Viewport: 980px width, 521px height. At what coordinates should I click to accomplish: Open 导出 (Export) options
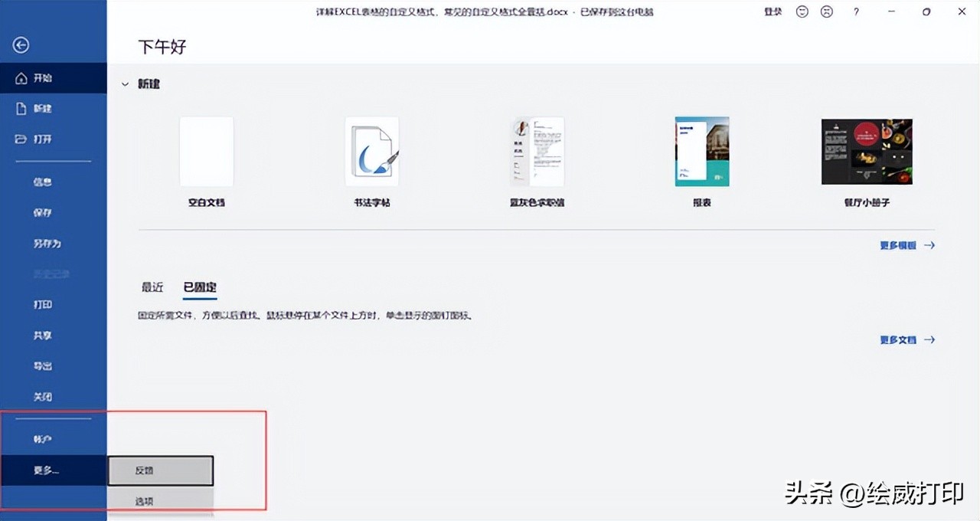42,365
